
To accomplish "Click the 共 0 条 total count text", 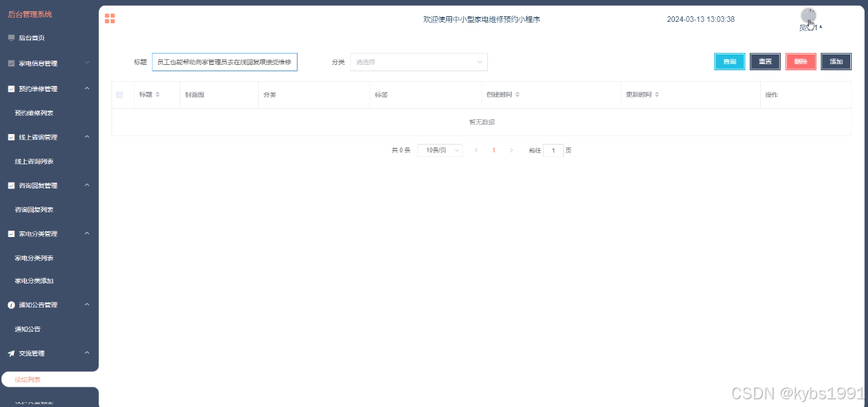I will click(401, 150).
